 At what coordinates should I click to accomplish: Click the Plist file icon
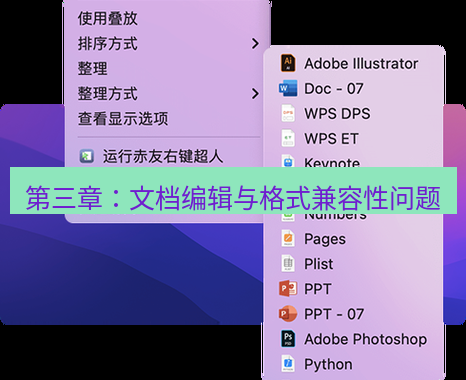click(x=288, y=264)
